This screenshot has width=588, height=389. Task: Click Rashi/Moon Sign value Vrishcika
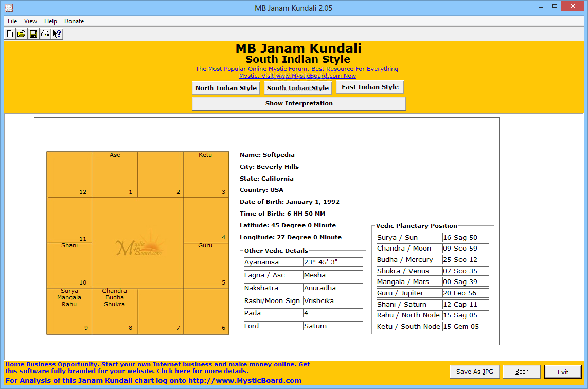(333, 300)
